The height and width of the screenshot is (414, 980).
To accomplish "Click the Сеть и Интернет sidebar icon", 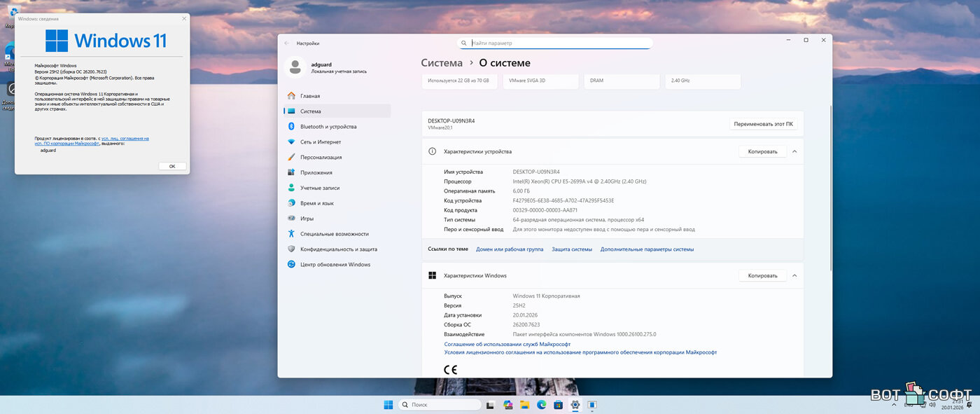I will [291, 142].
